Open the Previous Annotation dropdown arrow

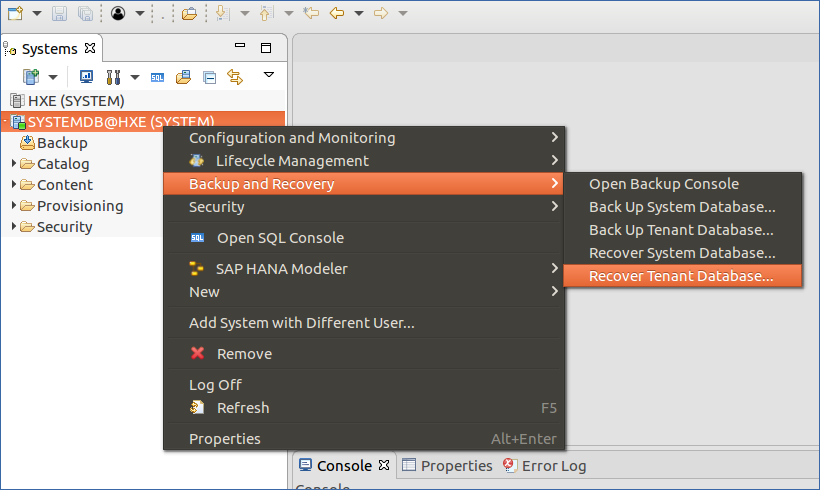pos(289,13)
